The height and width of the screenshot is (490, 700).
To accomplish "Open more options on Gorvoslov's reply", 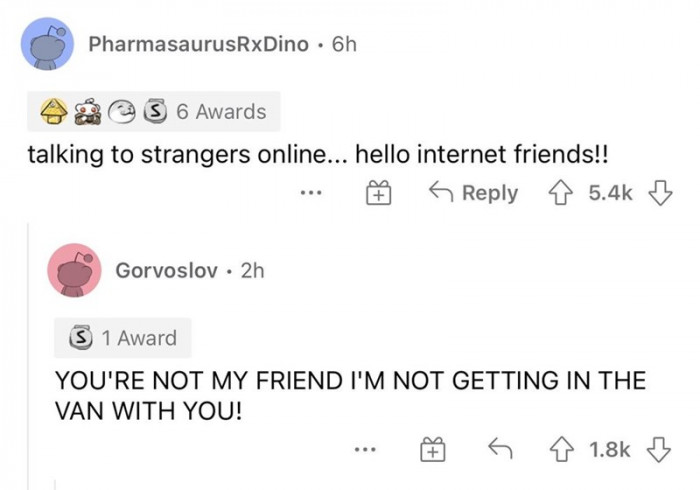I will coord(365,450).
